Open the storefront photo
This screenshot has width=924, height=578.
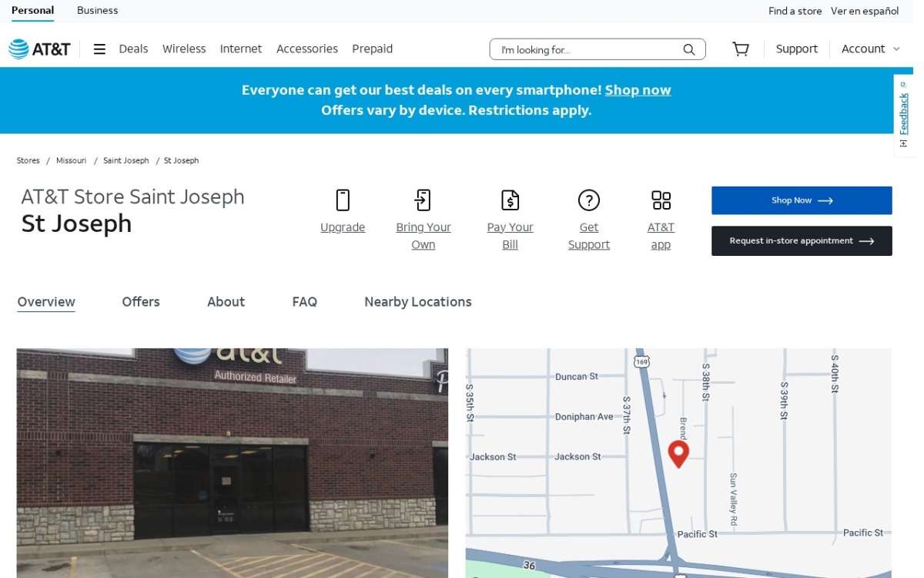[x=232, y=463]
